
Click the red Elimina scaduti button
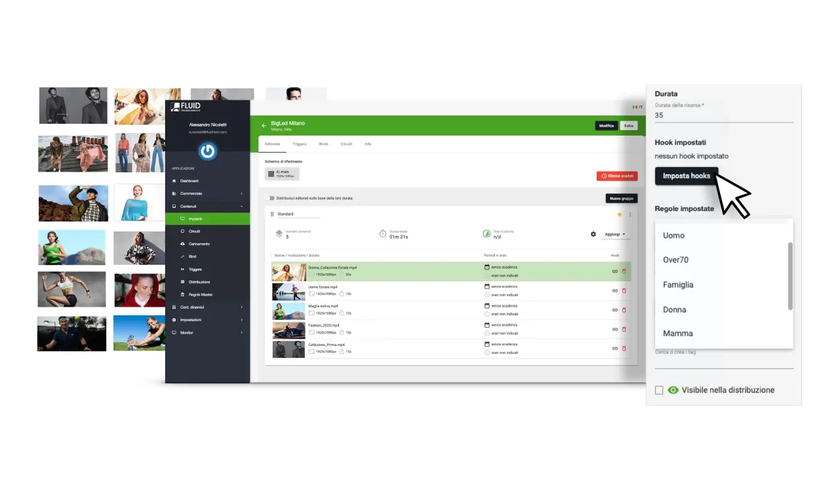pyautogui.click(x=617, y=176)
